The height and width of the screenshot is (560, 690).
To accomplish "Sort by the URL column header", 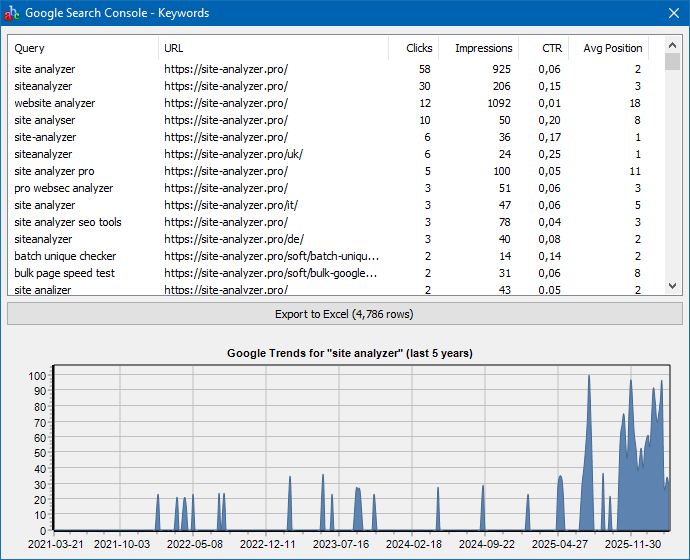I will (273, 48).
